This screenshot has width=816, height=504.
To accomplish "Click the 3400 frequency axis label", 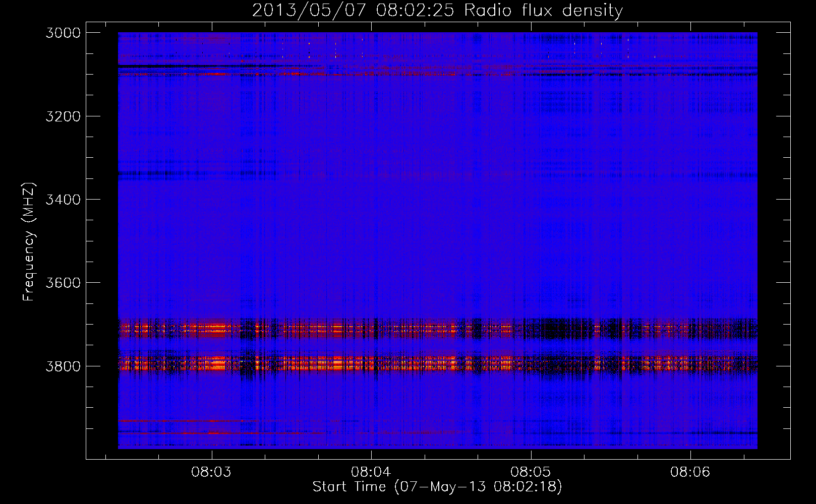I will point(63,200).
